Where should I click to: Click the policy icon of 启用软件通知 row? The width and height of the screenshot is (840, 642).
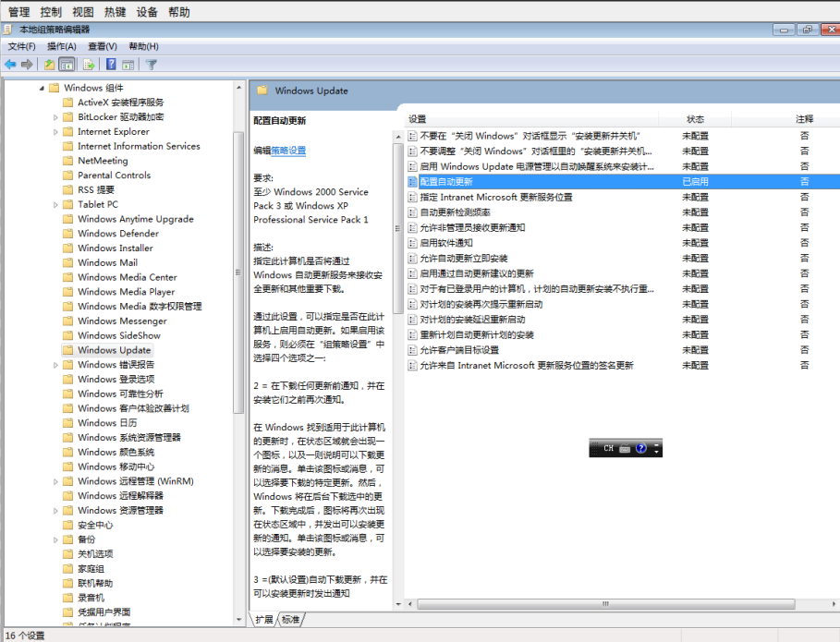(412, 243)
